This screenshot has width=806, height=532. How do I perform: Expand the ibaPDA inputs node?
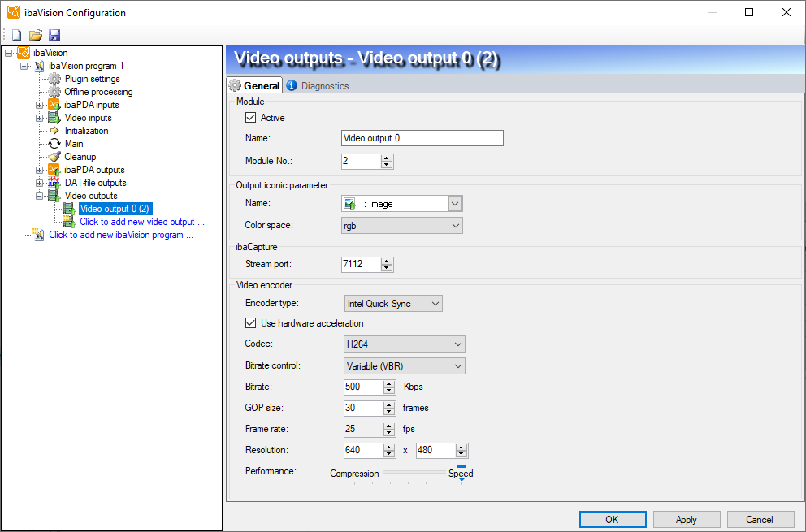click(40, 105)
